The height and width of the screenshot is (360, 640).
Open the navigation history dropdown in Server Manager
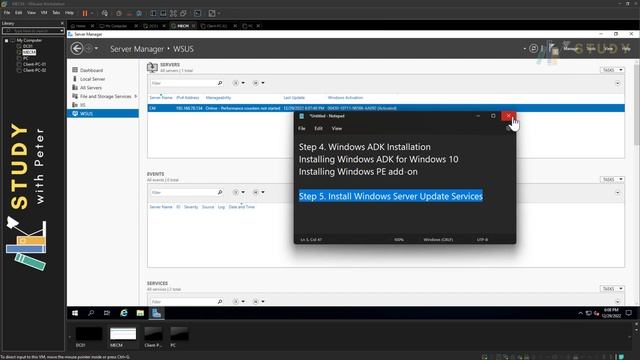coord(96,49)
